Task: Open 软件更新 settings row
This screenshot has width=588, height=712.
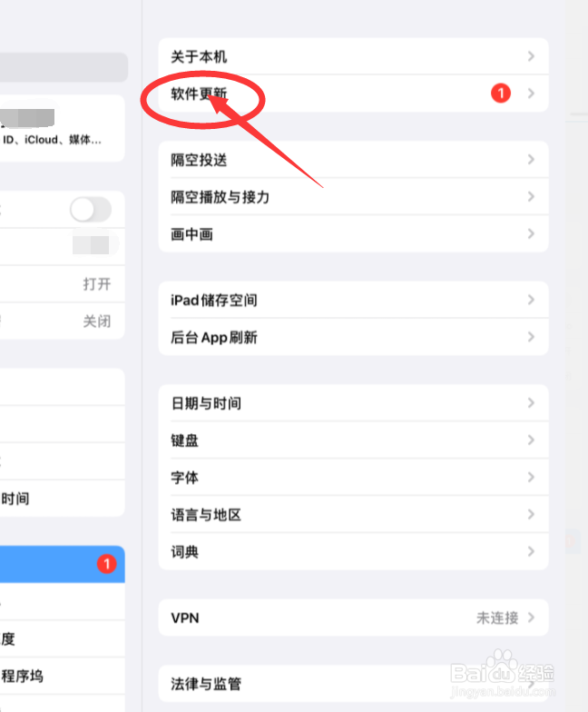Action: click(354, 94)
